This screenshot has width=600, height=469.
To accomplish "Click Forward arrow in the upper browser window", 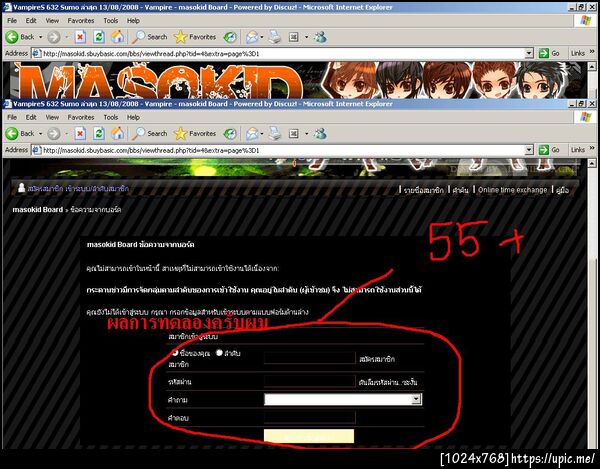I will pyautogui.click(x=54, y=37).
